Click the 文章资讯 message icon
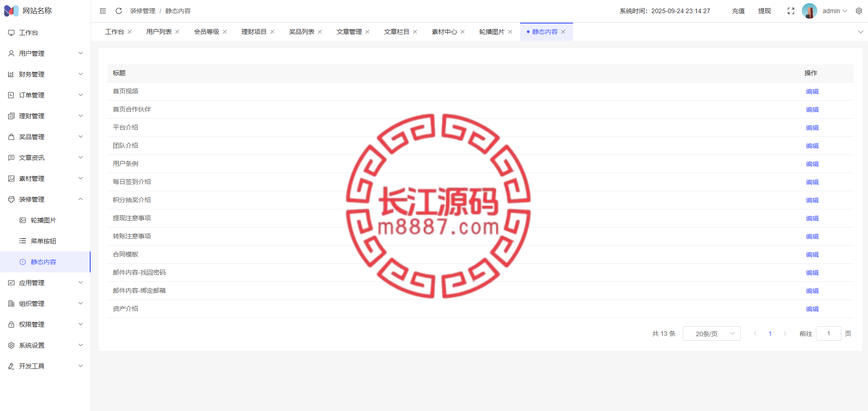This screenshot has width=868, height=411. click(x=11, y=158)
